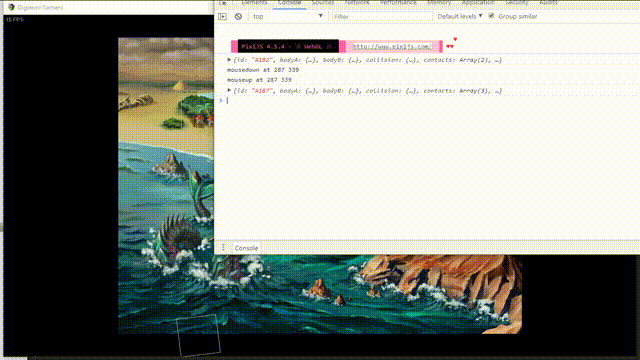Click the DigimonTamers window title icon
The height and width of the screenshot is (360, 640).
coord(11,7)
